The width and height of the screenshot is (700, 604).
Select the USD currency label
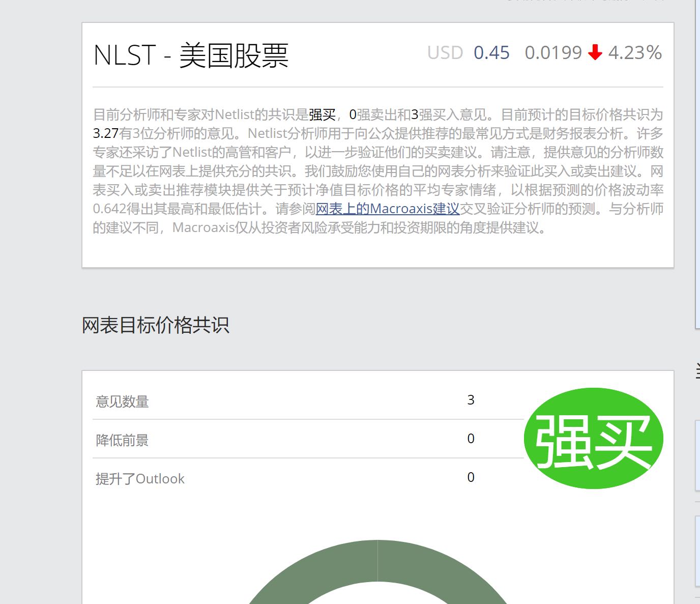445,52
